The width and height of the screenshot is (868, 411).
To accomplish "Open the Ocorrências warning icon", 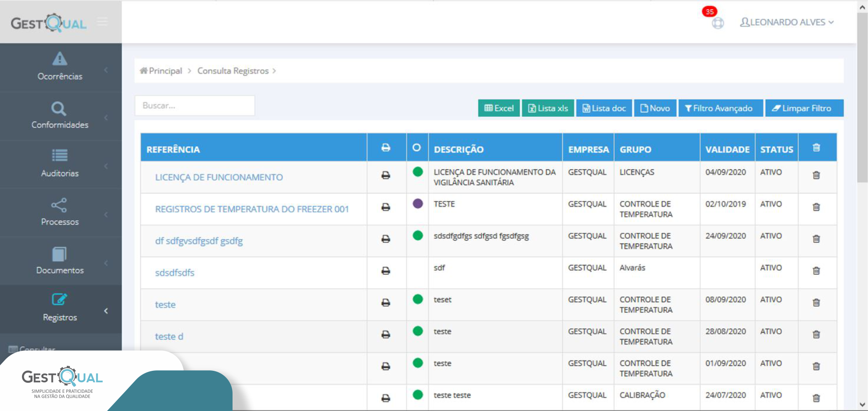I will coord(59,58).
